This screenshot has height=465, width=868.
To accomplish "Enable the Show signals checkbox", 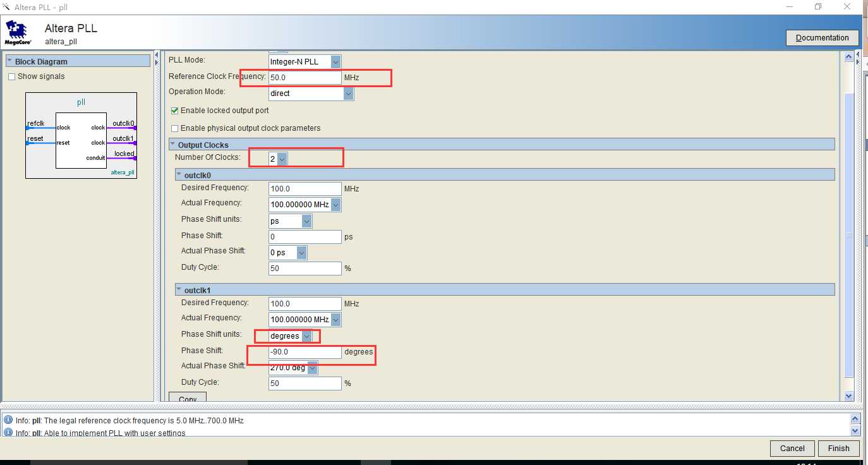I will pos(11,76).
